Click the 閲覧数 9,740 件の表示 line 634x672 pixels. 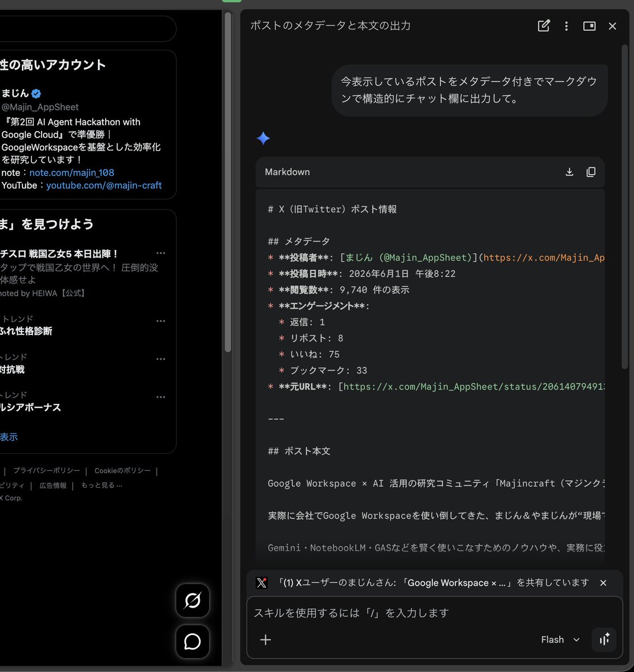point(339,290)
